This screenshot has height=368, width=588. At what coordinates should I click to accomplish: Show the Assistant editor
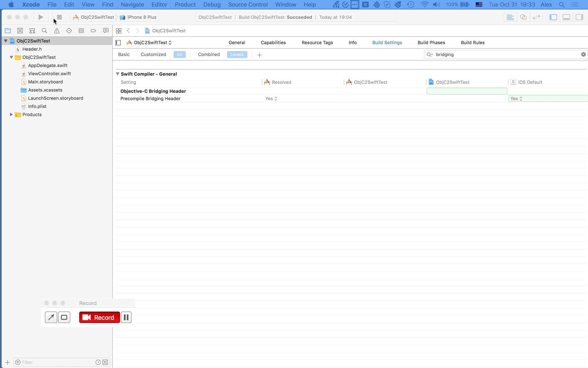523,17
